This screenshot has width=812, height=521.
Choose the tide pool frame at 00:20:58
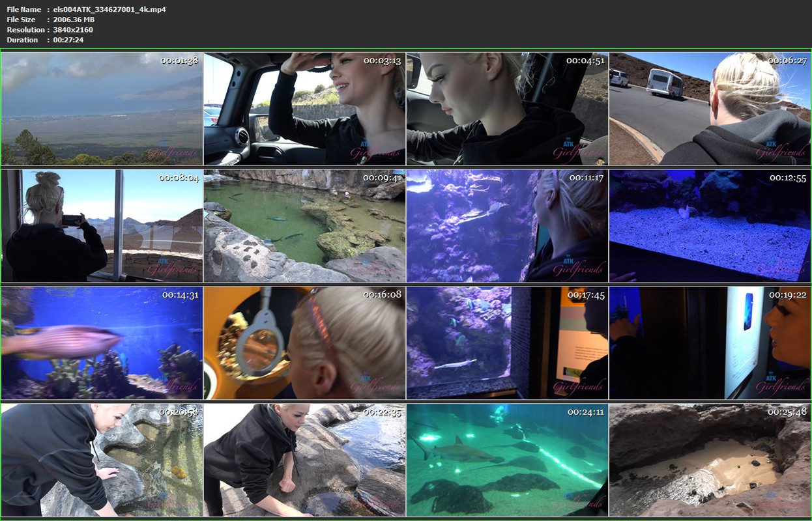[102, 460]
